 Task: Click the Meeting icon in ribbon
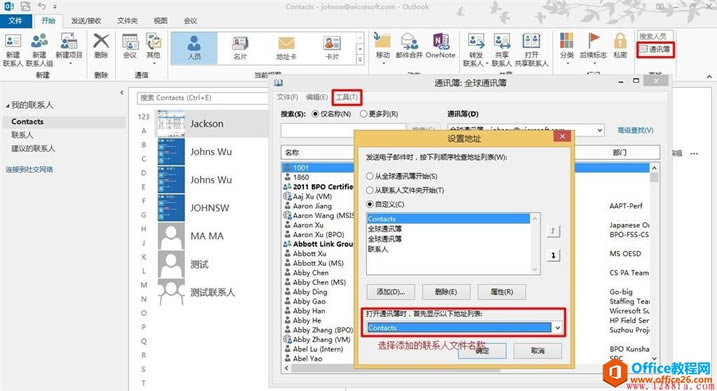[130, 42]
